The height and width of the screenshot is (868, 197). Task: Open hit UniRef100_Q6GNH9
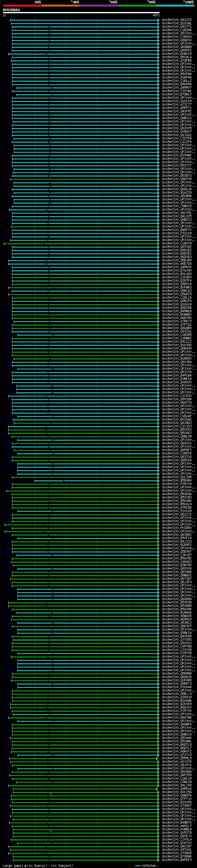177,47
